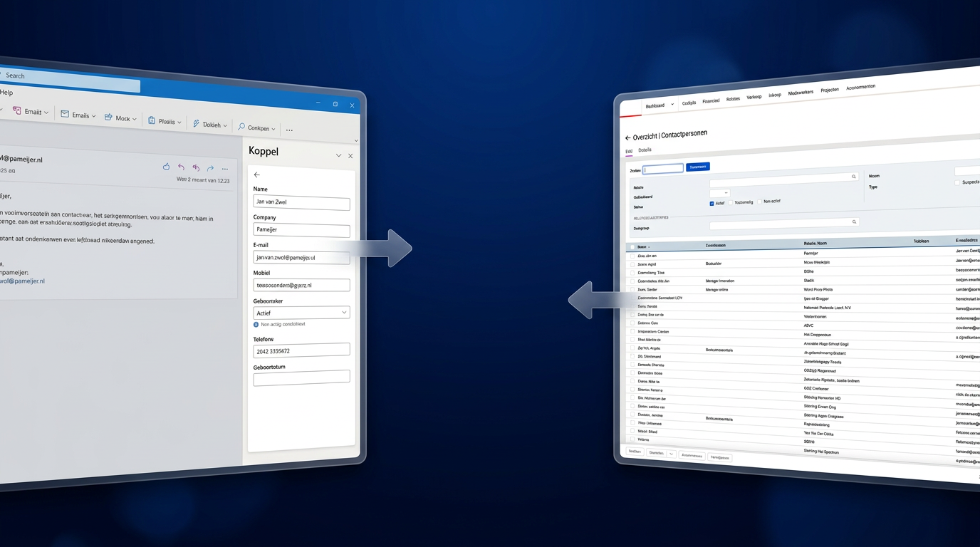Click the back arrow beside Overzicht | Contactpersonen
Viewport: 980px width, 547px height.
click(627, 137)
